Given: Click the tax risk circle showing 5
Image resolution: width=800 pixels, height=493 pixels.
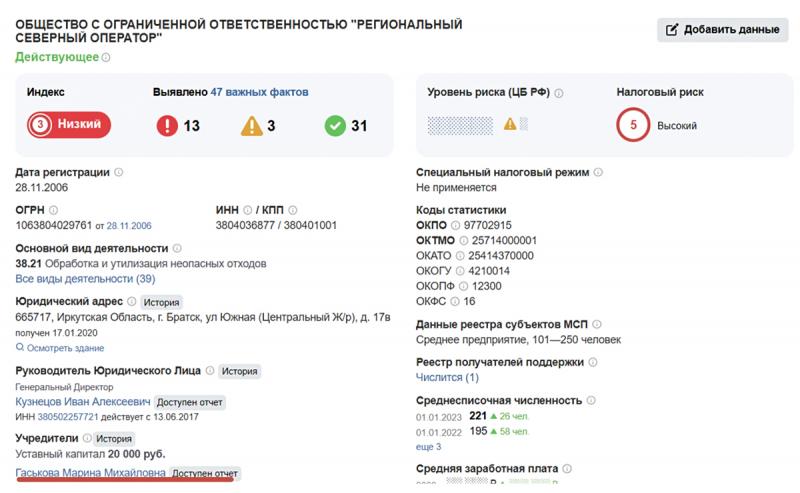Looking at the screenshot, I should tap(632, 126).
